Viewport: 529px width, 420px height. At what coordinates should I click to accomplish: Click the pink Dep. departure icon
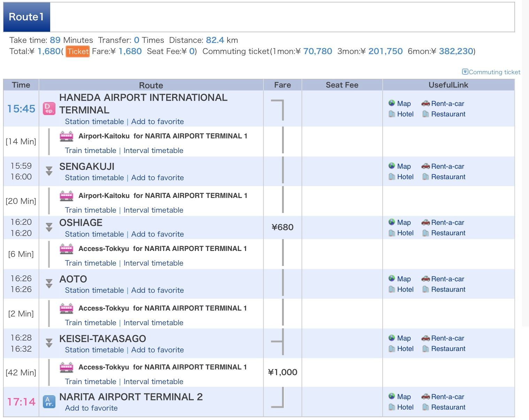(49, 109)
